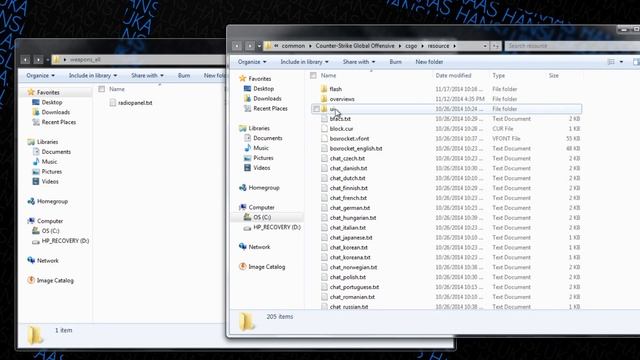Open the overviews folder icon
640x360 pixels.
[x=324, y=99]
